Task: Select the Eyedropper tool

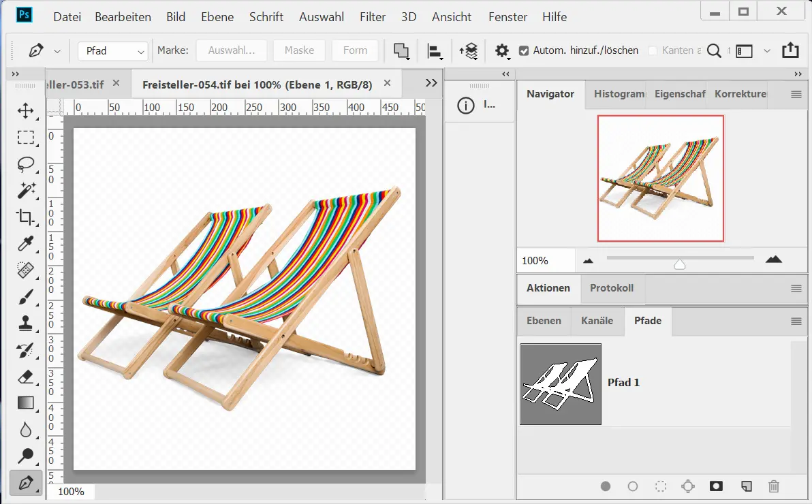Action: pos(26,243)
